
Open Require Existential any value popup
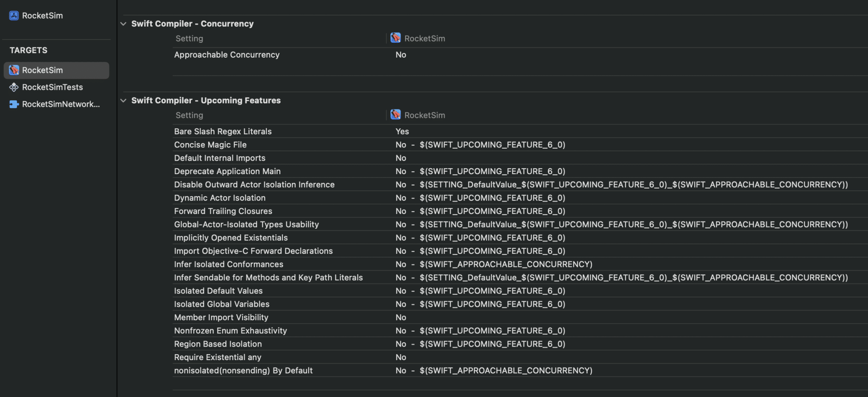(x=401, y=357)
